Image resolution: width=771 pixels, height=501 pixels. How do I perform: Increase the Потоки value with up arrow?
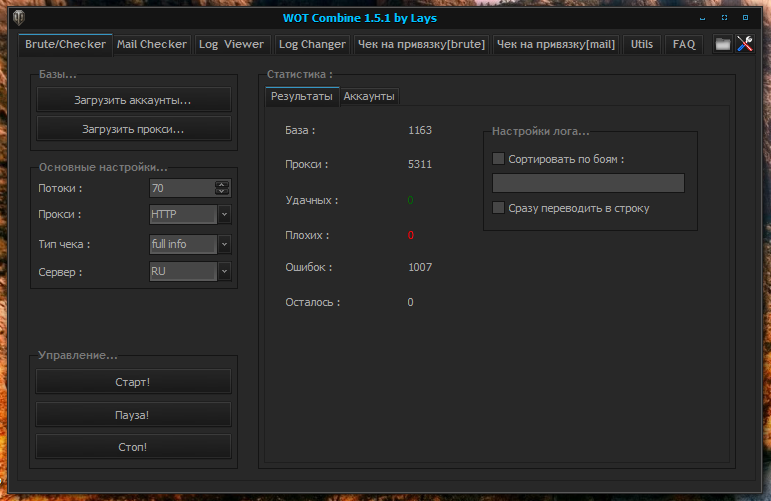[222, 184]
